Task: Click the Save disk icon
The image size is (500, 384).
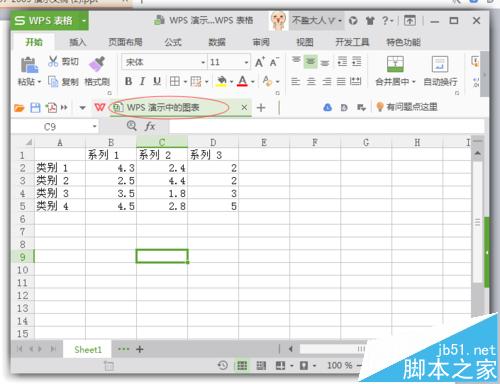Action: tap(35, 108)
